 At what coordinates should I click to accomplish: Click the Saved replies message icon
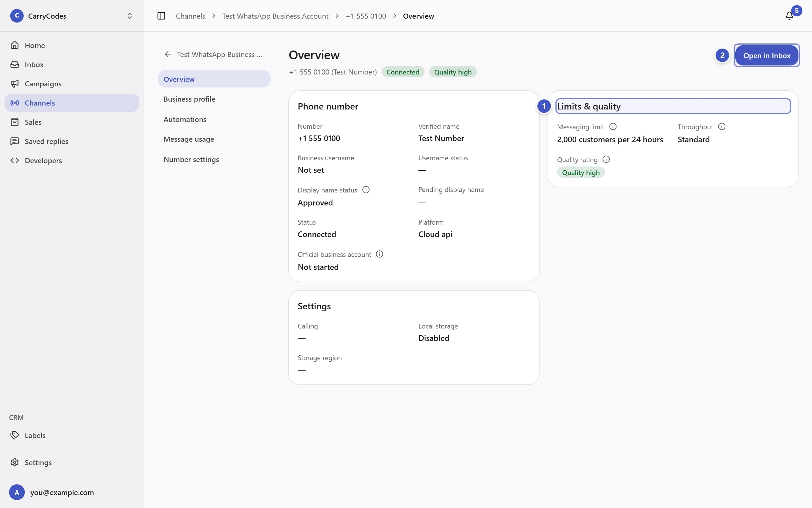14,141
